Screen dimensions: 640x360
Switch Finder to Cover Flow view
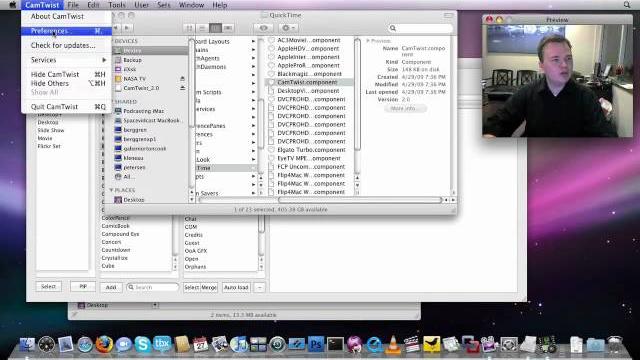tap(228, 28)
